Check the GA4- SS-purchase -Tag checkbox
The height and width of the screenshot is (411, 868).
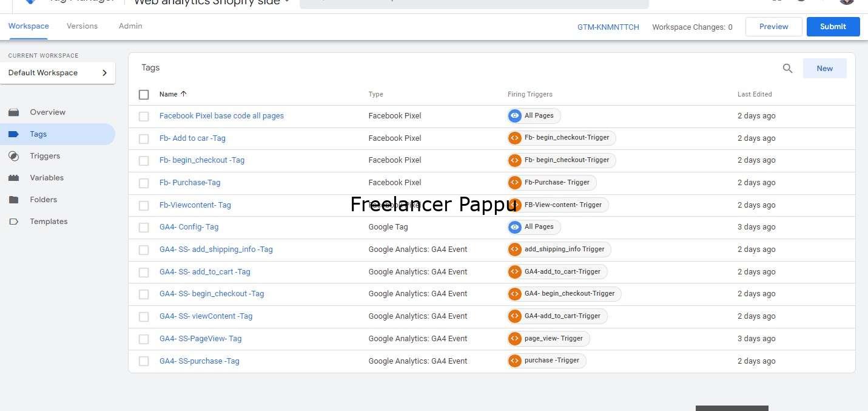pyautogui.click(x=144, y=361)
